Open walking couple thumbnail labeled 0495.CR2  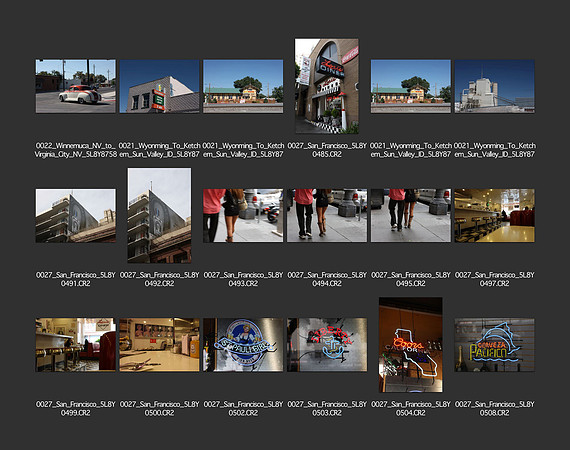click(411, 216)
